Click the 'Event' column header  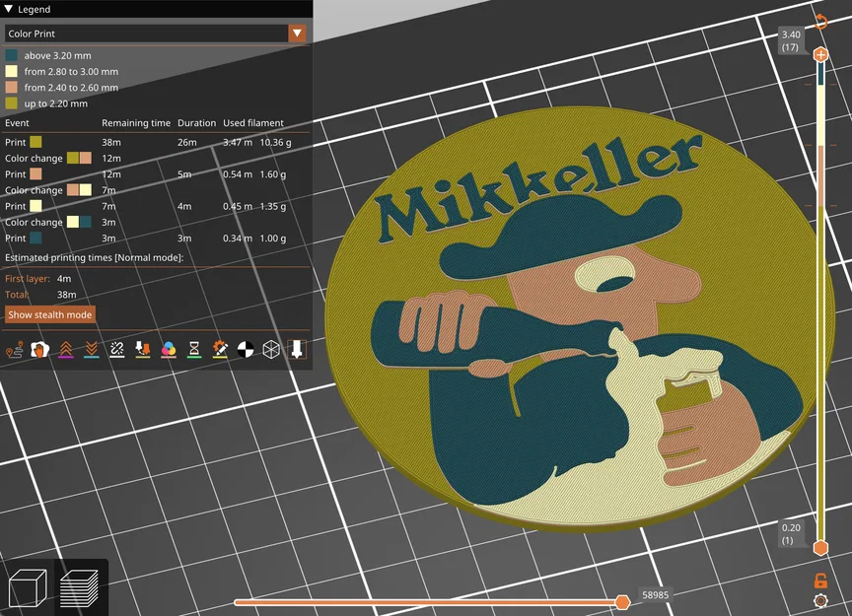click(17, 123)
